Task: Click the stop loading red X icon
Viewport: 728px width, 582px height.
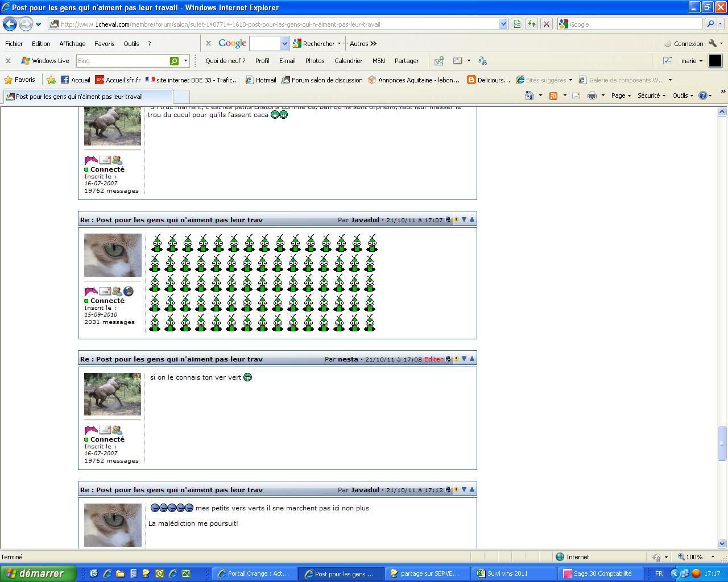Action: 546,24
